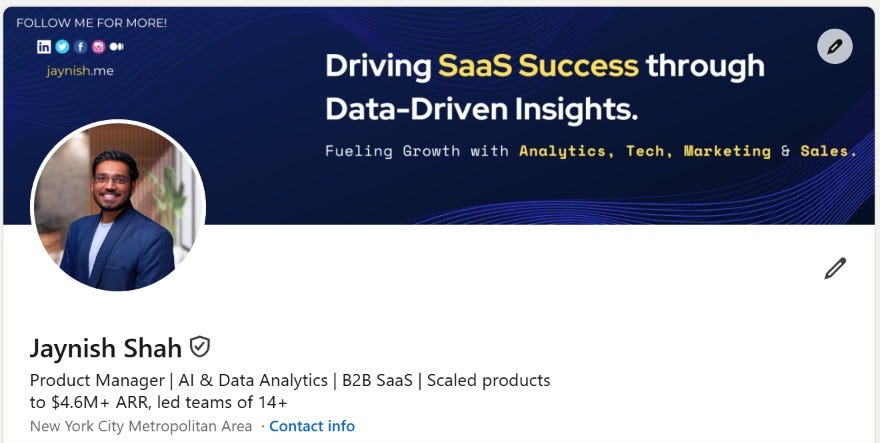This screenshot has height=443, width=880.
Task: Click the pencil icon on the banner image
Action: click(835, 46)
